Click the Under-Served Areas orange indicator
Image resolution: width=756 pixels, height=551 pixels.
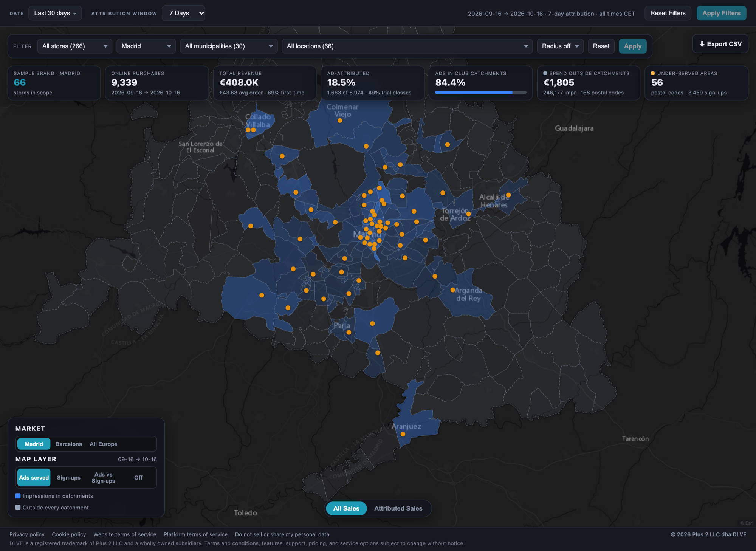click(653, 73)
